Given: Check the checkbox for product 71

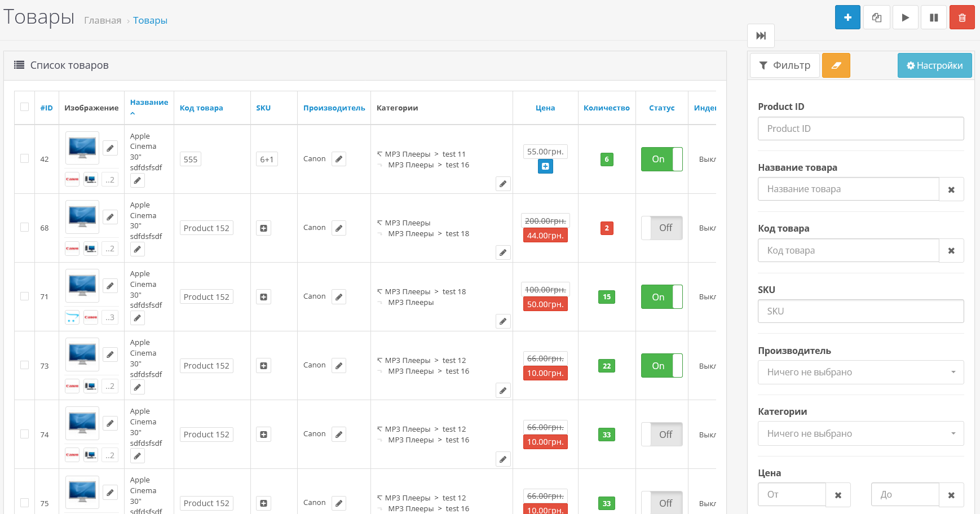Looking at the screenshot, I should coord(24,296).
